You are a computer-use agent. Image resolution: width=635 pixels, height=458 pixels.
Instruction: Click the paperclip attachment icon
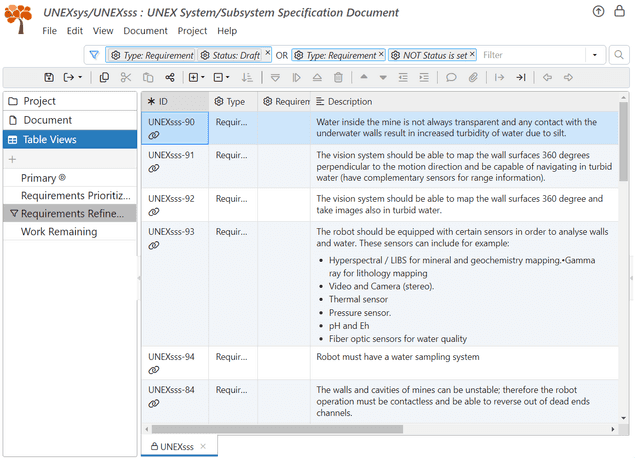(x=473, y=77)
